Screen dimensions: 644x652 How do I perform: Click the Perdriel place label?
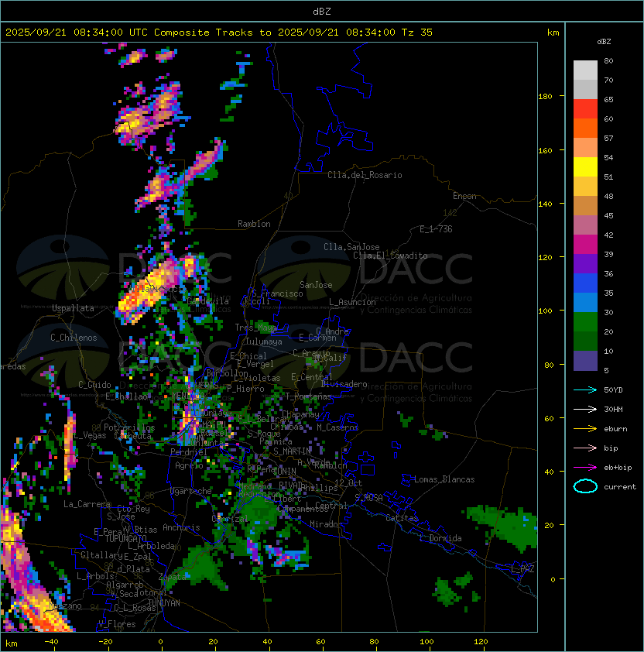pos(188,451)
